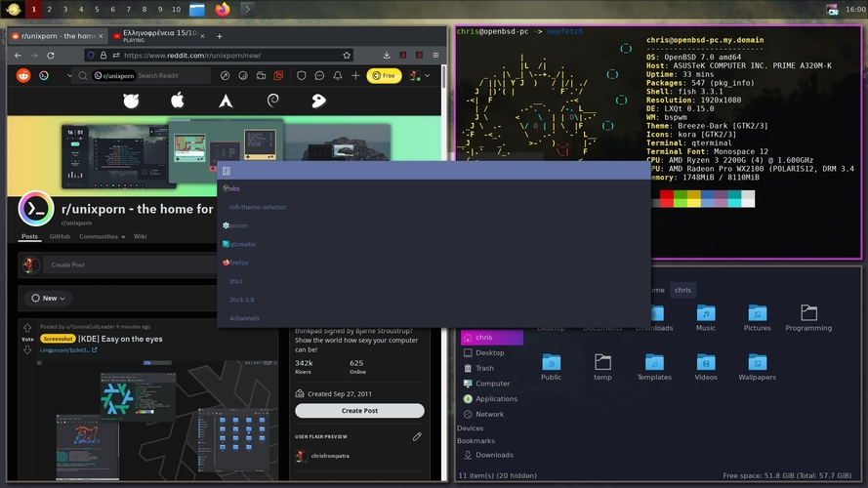The image size is (868, 488).
Task: Select firefox in the rofi launcher
Action: click(434, 263)
